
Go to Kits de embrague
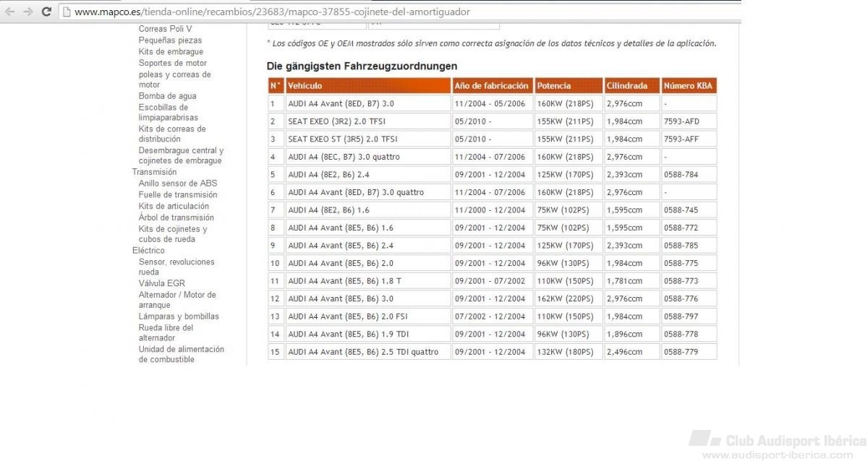(x=171, y=52)
